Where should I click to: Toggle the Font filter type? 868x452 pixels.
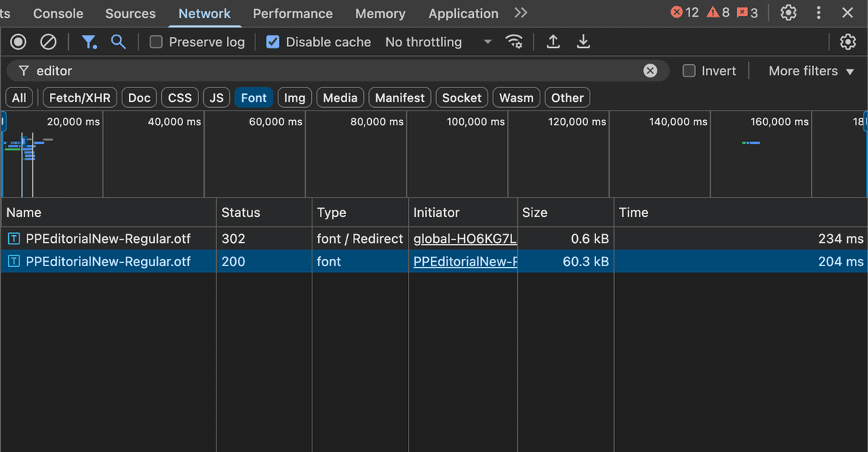pos(254,98)
